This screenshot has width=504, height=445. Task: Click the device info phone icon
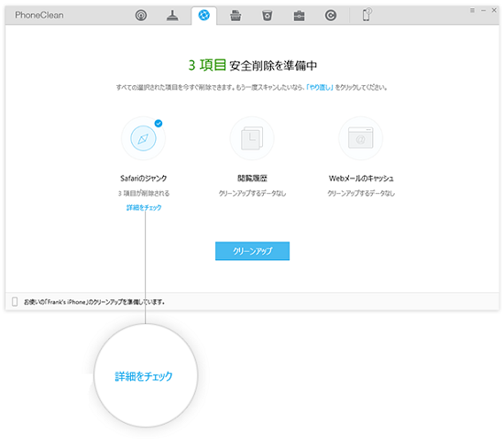pos(367,15)
